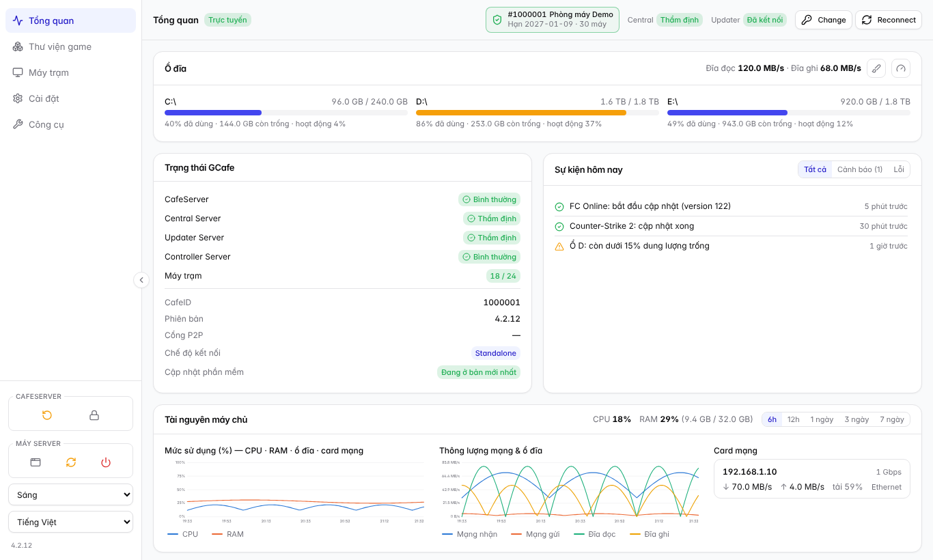Viewport: 933px width, 560px height.
Task: Collapse the sidebar with chevron arrow
Action: (x=141, y=279)
